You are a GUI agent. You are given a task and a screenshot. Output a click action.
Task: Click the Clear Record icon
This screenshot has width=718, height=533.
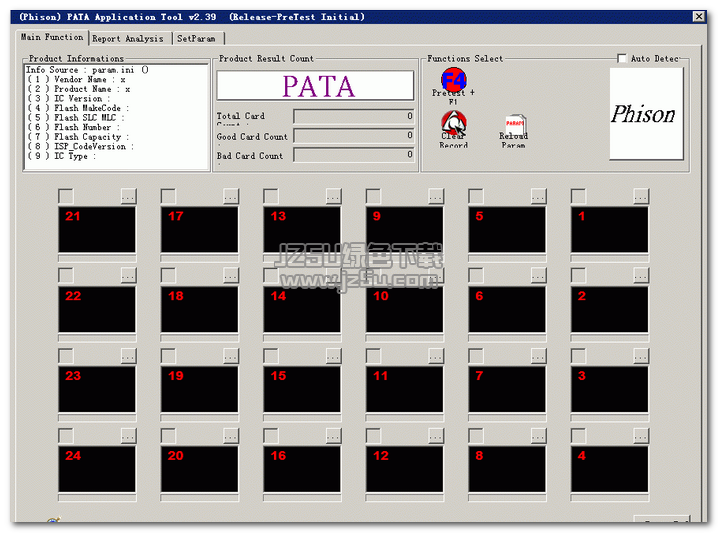tap(453, 122)
